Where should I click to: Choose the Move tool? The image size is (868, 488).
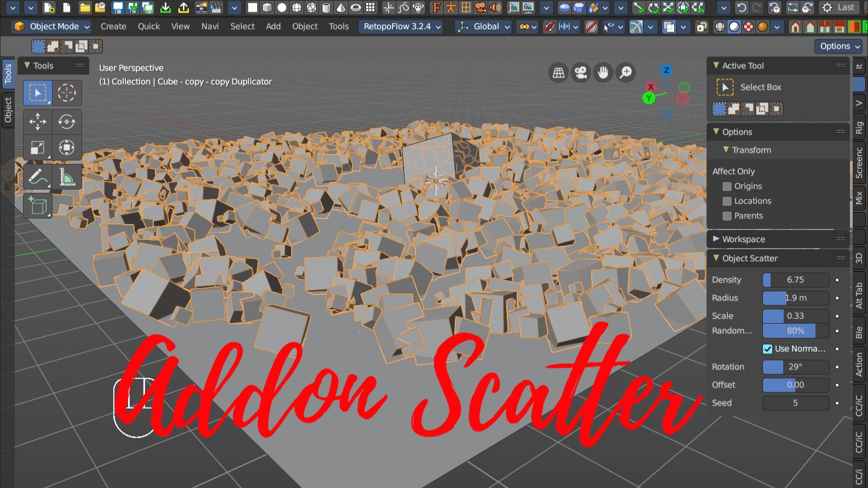tap(37, 121)
